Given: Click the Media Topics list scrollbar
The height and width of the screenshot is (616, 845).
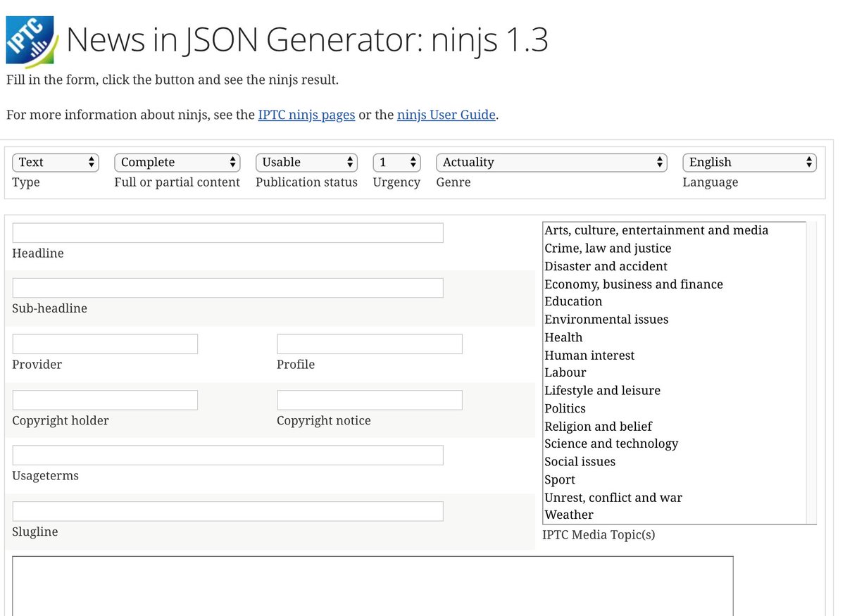Looking at the screenshot, I should [x=811, y=373].
